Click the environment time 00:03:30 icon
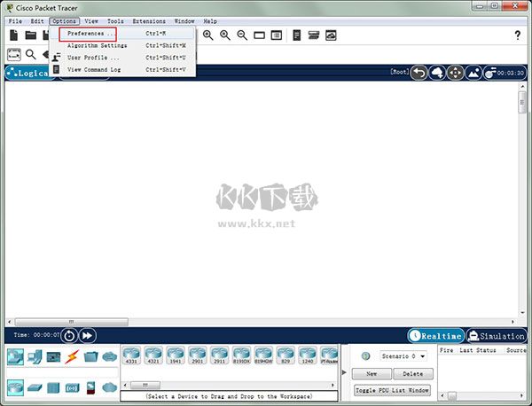 click(505, 73)
